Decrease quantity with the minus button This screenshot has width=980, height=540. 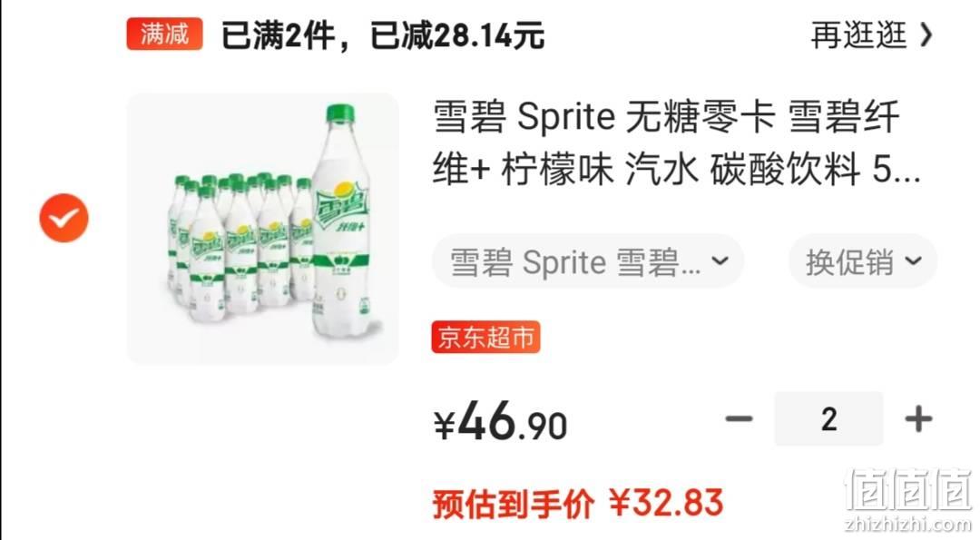[739, 418]
